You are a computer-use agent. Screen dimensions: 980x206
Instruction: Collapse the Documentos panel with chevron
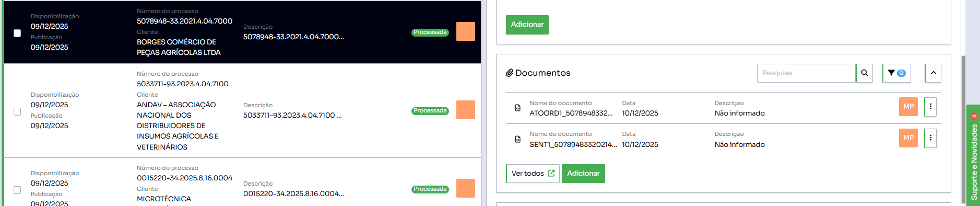tap(933, 73)
